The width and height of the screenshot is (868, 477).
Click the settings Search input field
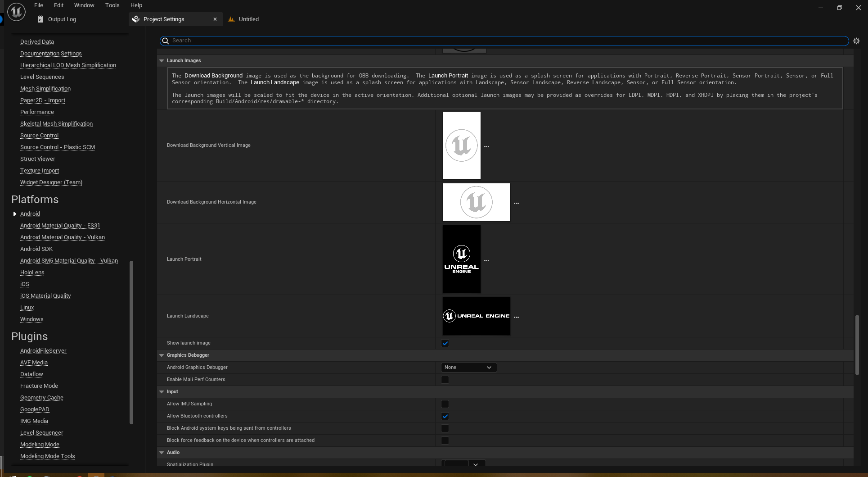(x=504, y=41)
